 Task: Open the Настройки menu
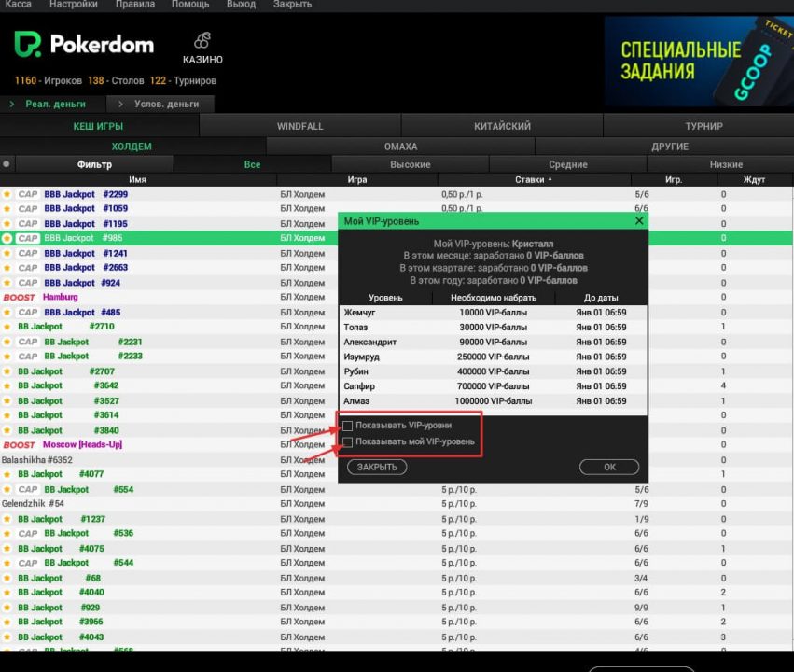tap(73, 5)
